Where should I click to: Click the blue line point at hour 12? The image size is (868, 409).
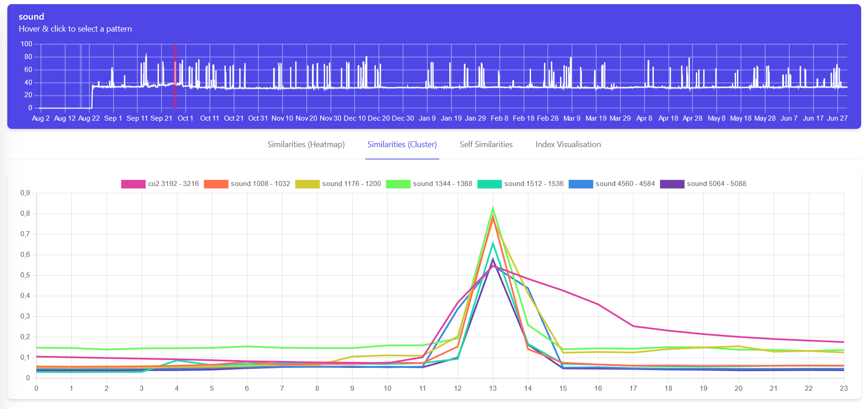[458, 309]
